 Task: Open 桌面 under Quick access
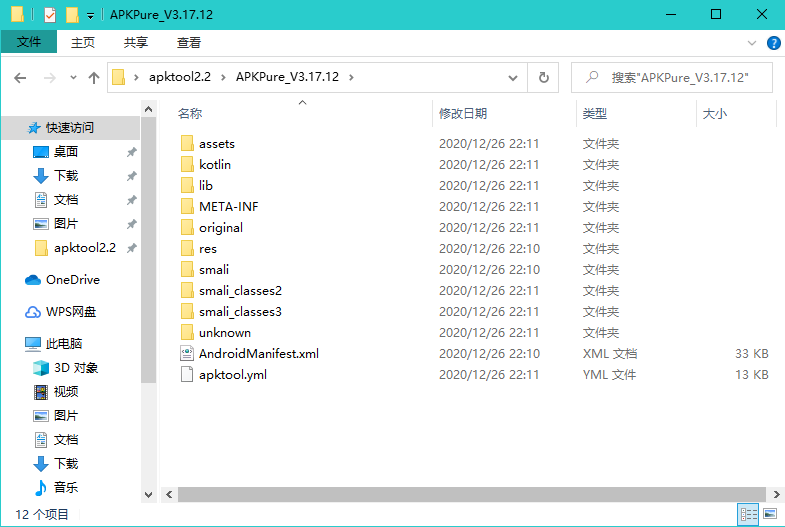[66, 152]
